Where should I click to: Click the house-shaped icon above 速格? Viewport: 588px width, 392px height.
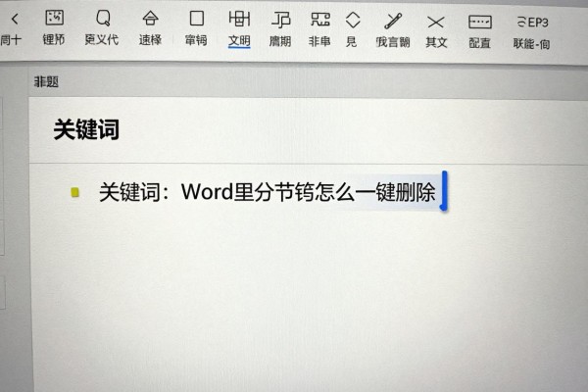pyautogui.click(x=150, y=18)
